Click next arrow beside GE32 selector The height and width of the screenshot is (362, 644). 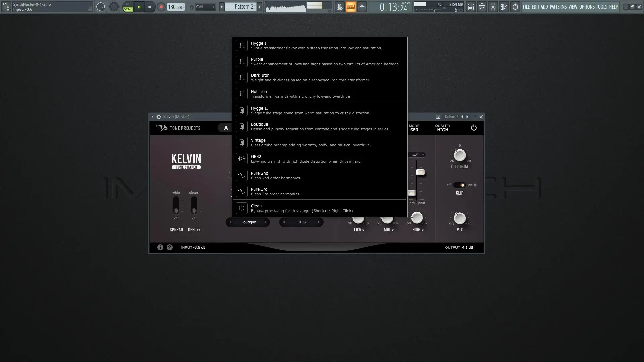coord(319,222)
